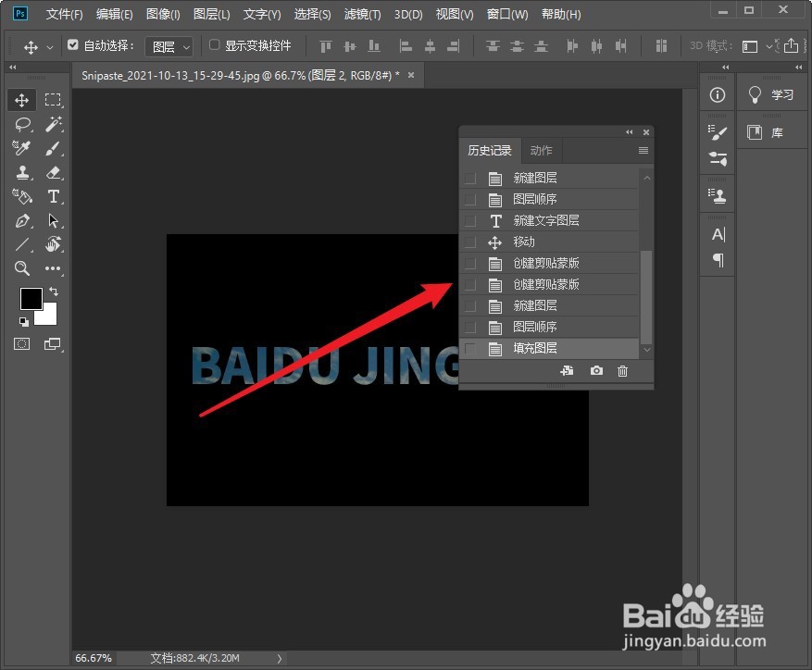This screenshot has height=670, width=812.
Task: Switch to the 动作 tab
Action: click(541, 151)
